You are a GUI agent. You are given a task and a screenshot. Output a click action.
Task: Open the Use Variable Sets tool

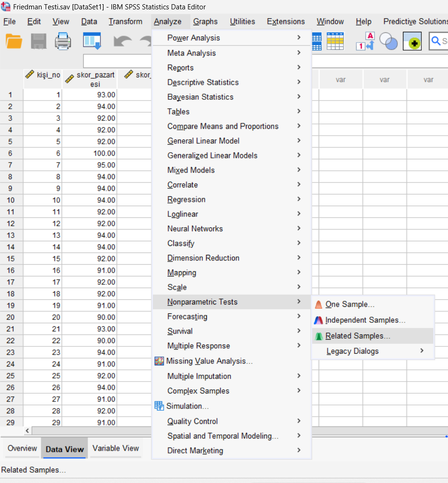coord(388,41)
